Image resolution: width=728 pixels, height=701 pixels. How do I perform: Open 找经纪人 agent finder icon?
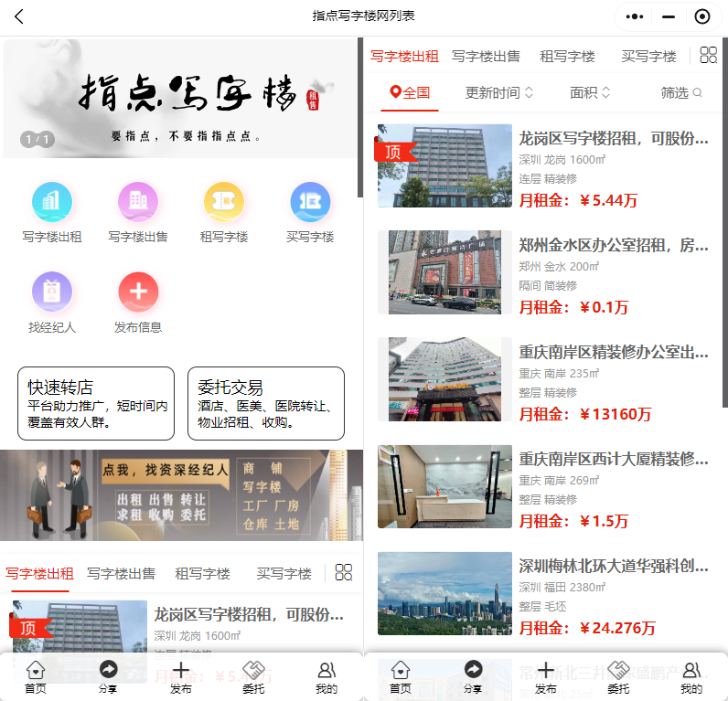pos(52,292)
